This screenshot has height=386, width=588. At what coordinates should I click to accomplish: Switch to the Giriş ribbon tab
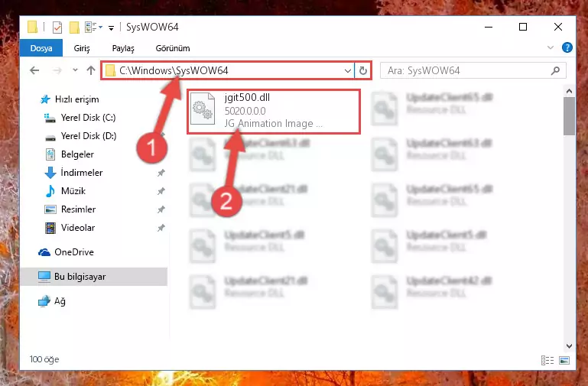click(82, 48)
